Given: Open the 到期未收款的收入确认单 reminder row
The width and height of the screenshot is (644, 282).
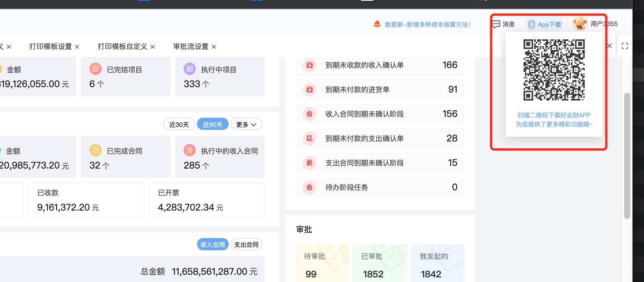Looking at the screenshot, I should click(380, 65).
